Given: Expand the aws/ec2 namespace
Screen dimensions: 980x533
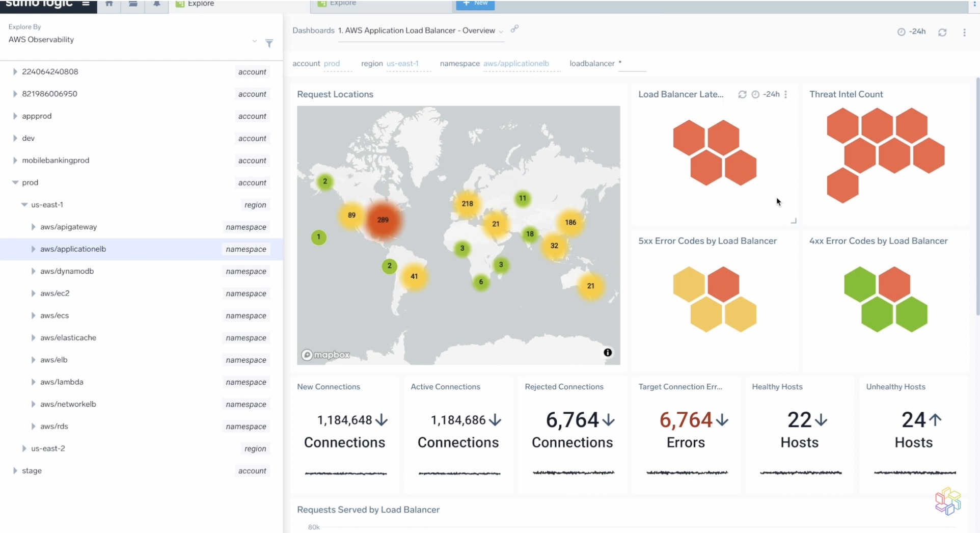Looking at the screenshot, I should tap(33, 293).
